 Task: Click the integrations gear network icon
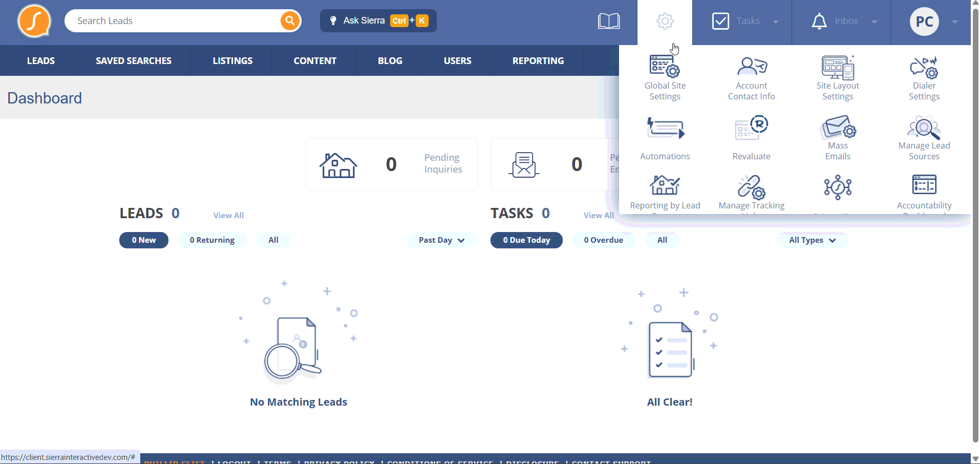point(838,187)
